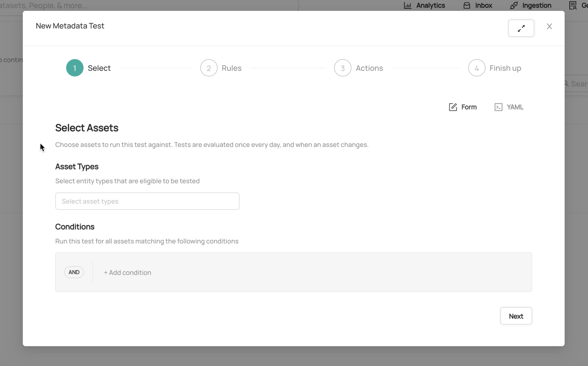Click the Govern document icon at top right
The image size is (588, 366).
[573, 5]
